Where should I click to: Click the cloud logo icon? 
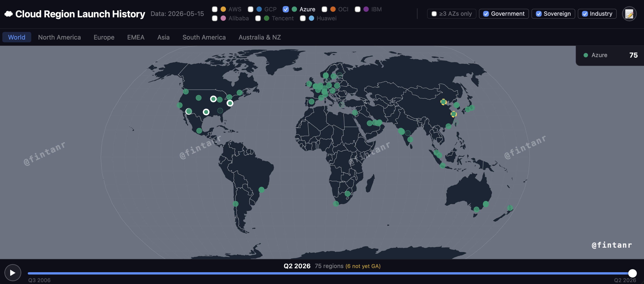(9, 14)
